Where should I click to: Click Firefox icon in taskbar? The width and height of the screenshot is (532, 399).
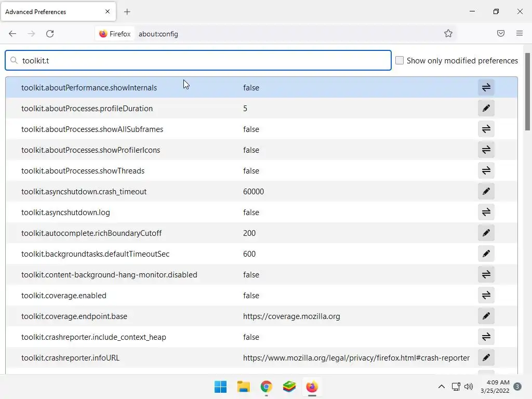click(312, 387)
